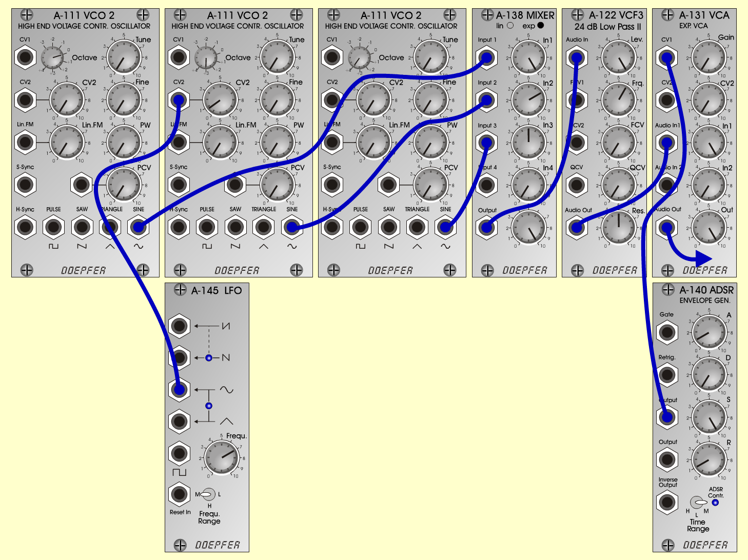Adjust the A attack knob on the ADSR
748x560 pixels.
709,332
